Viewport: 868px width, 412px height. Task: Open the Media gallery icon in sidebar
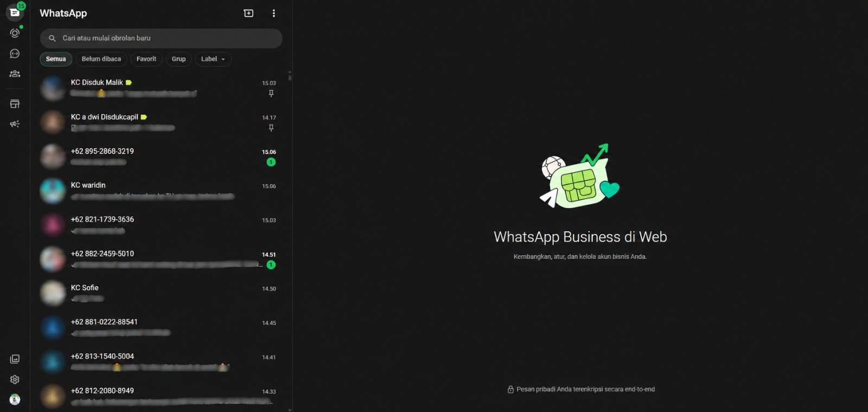pyautogui.click(x=15, y=359)
